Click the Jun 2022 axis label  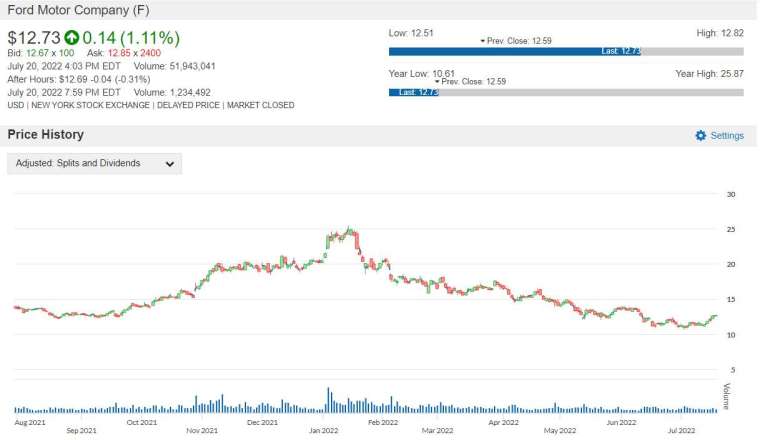pyautogui.click(x=621, y=422)
